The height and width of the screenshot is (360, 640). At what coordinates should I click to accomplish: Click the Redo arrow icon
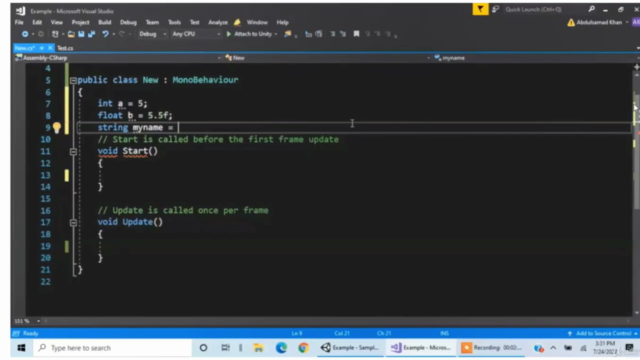[122, 34]
